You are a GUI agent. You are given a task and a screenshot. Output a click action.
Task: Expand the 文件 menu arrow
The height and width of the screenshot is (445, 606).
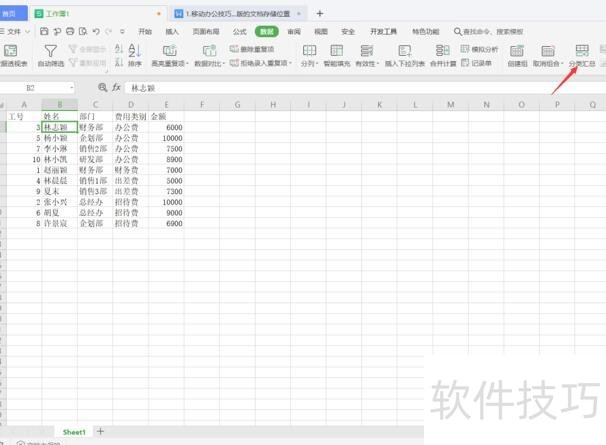pyautogui.click(x=27, y=32)
